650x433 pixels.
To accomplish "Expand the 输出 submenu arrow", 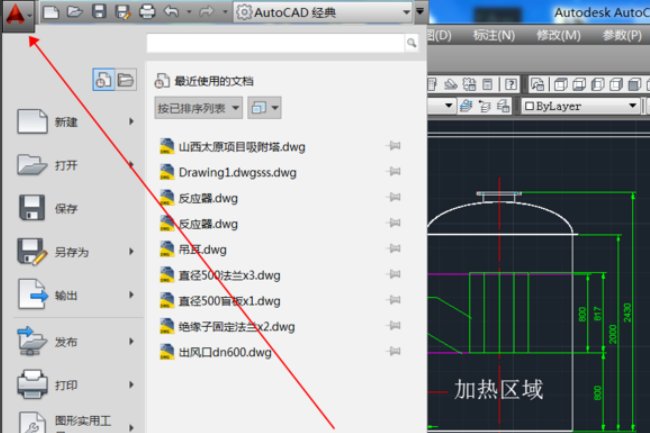I will pos(131,295).
